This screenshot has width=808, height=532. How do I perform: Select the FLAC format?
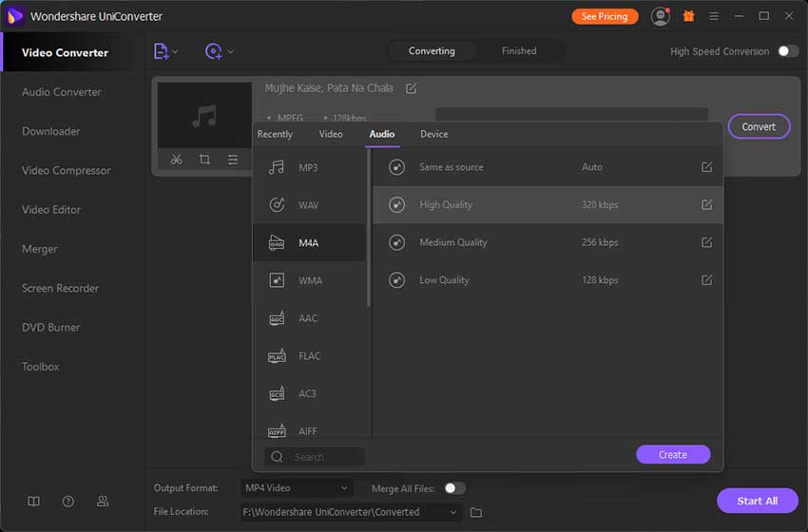coord(309,356)
